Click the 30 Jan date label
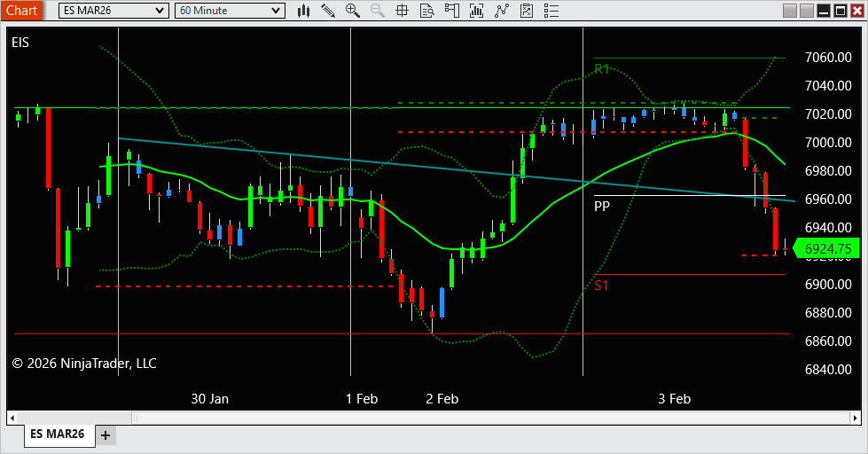Screen dimensions: 868x454 210,399
